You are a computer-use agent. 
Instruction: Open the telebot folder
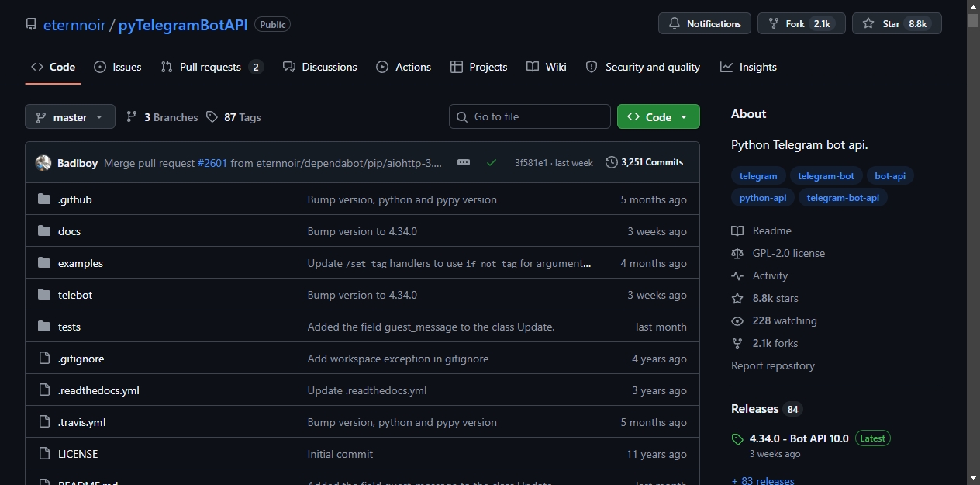[x=75, y=295]
